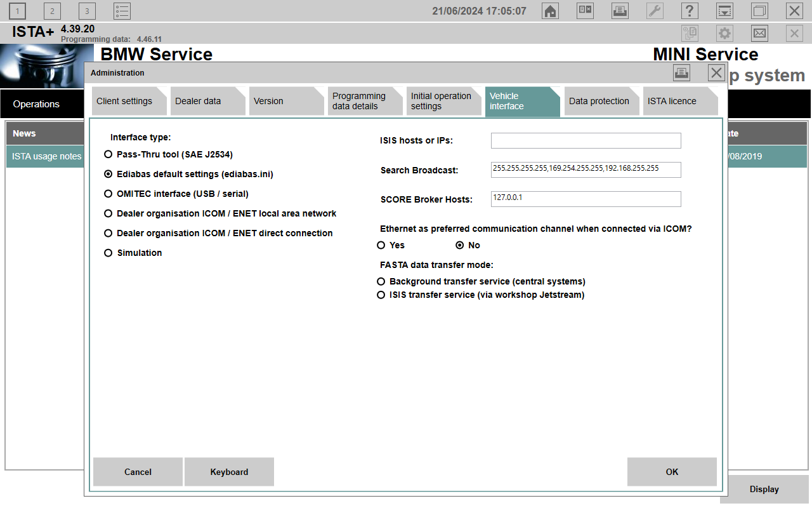Click the SCORE Broker Hosts field

coord(586,199)
